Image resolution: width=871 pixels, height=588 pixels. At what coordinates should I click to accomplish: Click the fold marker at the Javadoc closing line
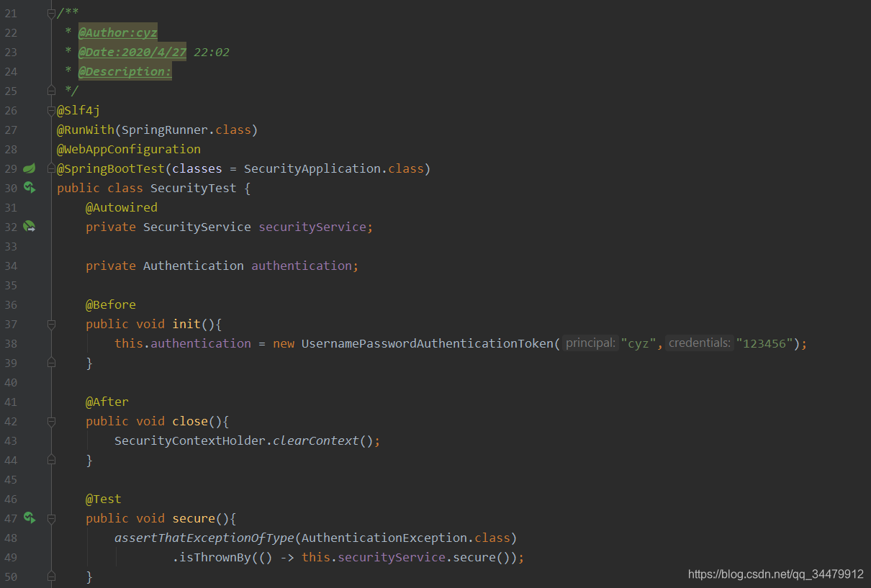coord(51,91)
